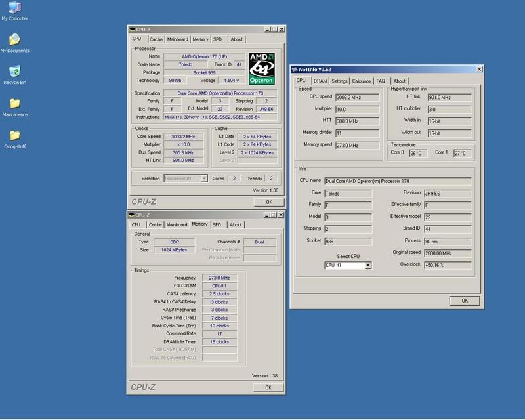Click the Memory divider field in A64Info
Image resolution: width=525 pixels, height=420 pixels.
pyautogui.click(x=357, y=133)
